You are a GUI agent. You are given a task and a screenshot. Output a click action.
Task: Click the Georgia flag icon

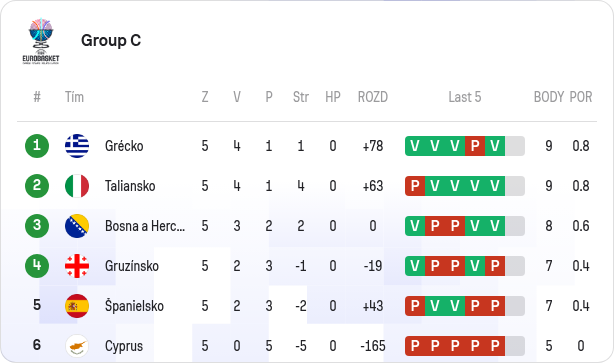pos(77,266)
